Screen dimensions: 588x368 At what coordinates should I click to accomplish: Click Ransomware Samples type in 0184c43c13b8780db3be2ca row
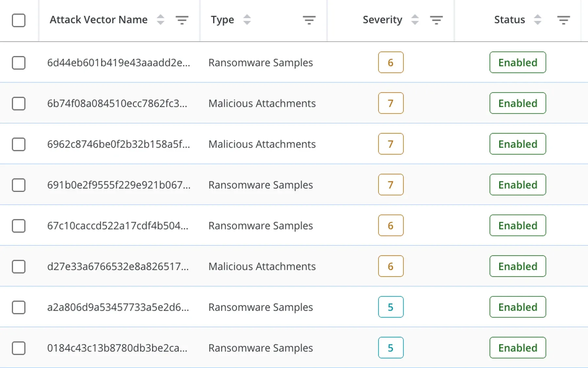261,348
